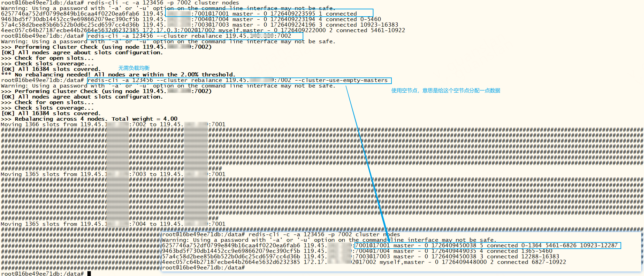Screen dimensions: 644x276
Task: Click the timestamp 1726409448000
Action: (x=464, y=262)
